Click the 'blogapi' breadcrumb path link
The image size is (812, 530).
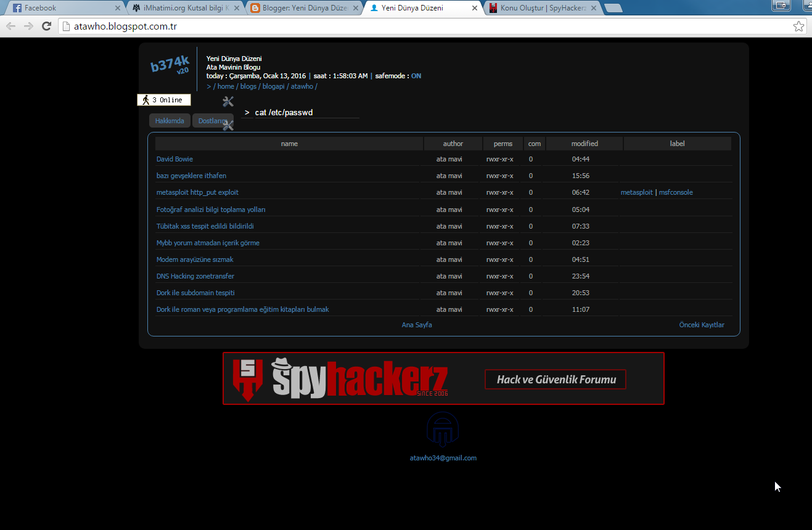pos(273,86)
